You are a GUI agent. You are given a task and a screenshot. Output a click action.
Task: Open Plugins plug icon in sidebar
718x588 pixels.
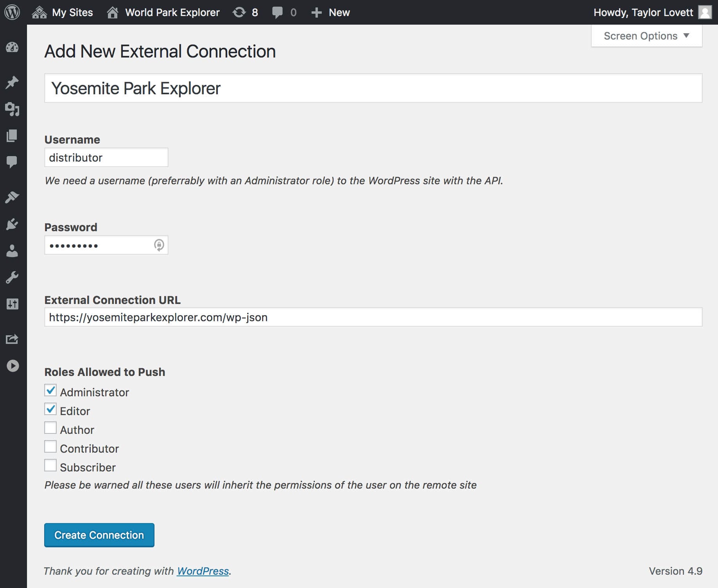click(x=12, y=224)
